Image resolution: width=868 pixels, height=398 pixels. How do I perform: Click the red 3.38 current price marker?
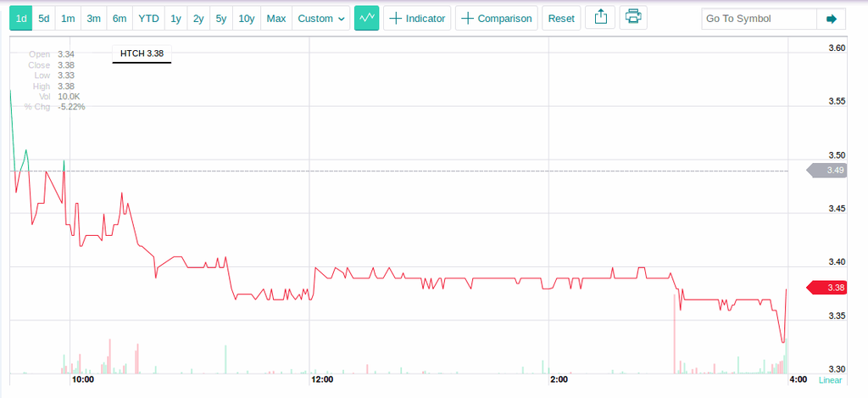[x=828, y=288]
